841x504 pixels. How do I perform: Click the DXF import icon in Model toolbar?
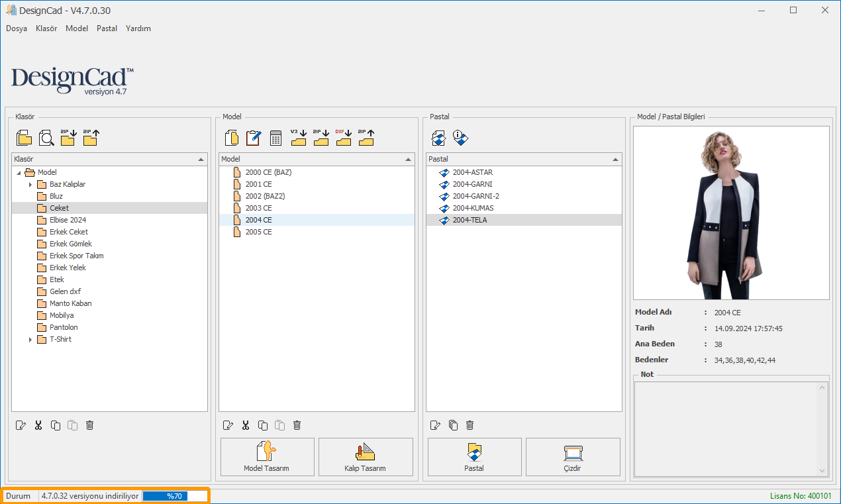[343, 138]
